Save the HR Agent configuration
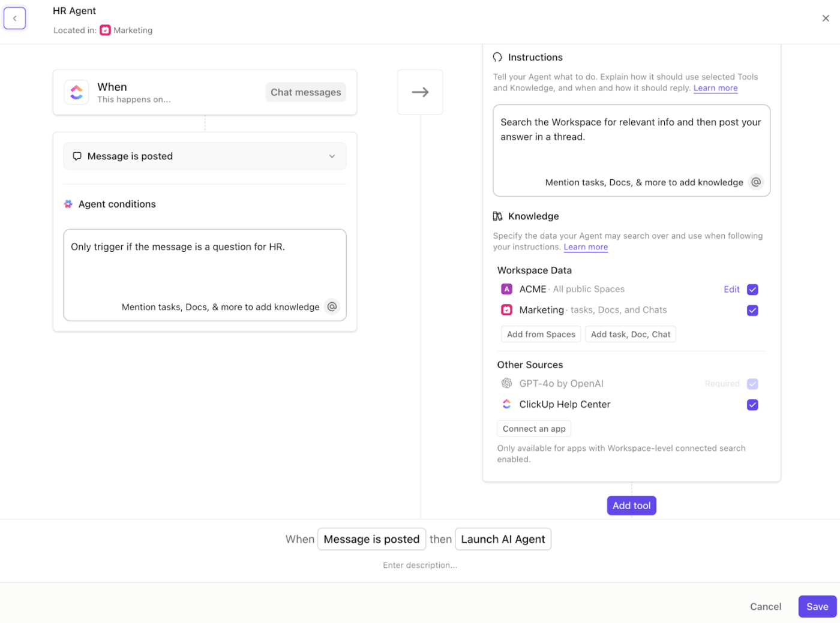 pos(817,607)
